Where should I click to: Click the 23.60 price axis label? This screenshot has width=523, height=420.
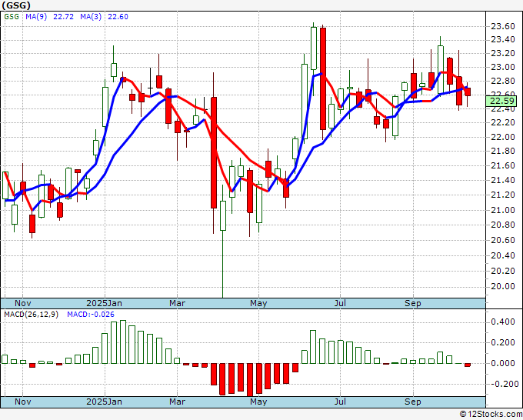pyautogui.click(x=503, y=26)
